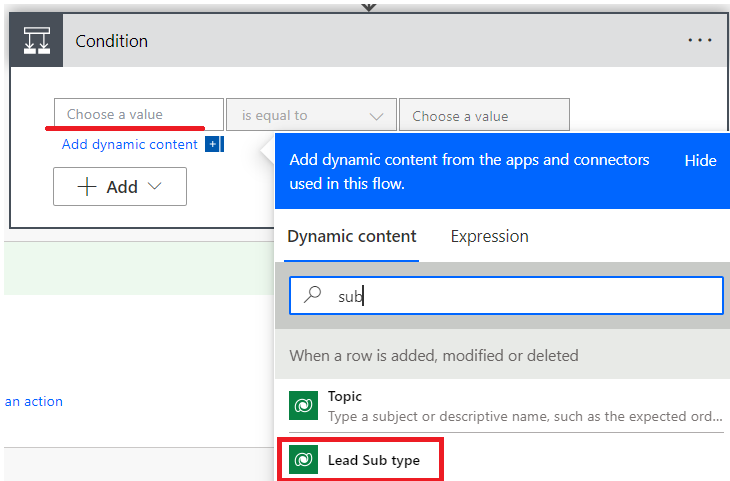Expand the Add button chevron

pyautogui.click(x=155, y=186)
